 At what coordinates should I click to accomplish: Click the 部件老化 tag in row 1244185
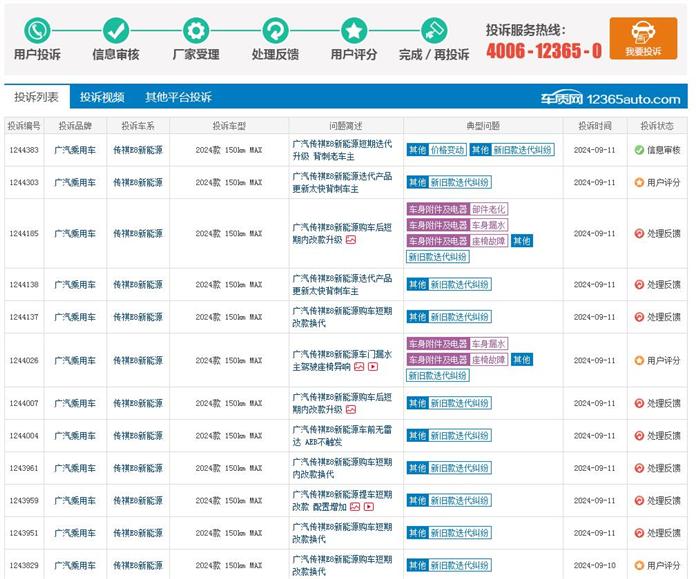click(489, 209)
